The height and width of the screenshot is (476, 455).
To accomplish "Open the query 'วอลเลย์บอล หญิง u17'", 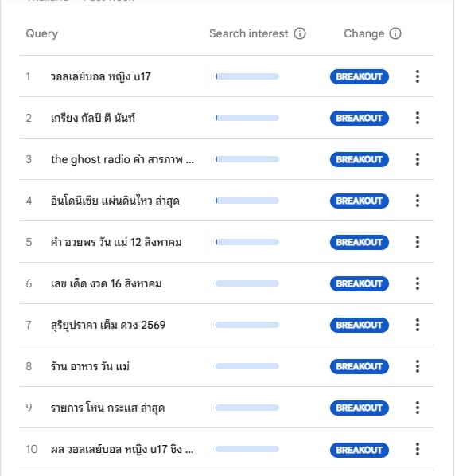I will [x=101, y=76].
